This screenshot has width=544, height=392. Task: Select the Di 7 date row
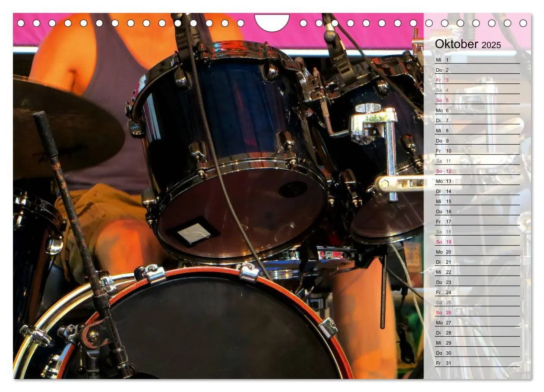pos(477,120)
